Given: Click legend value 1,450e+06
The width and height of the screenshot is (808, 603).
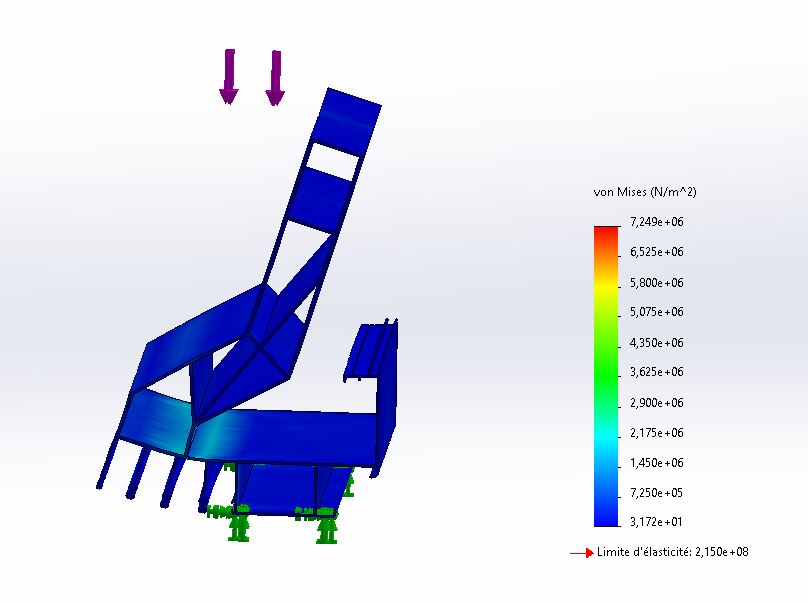Looking at the screenshot, I should click(656, 462).
